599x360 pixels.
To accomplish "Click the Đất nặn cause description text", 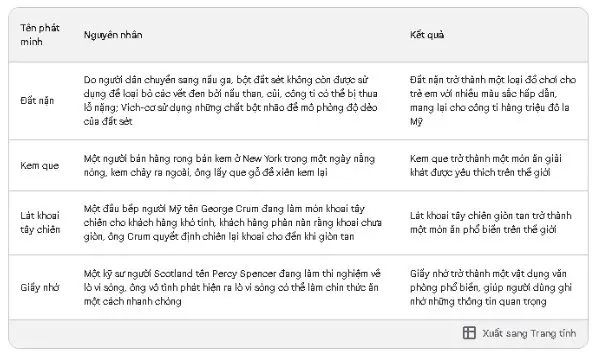I will pos(231,101).
